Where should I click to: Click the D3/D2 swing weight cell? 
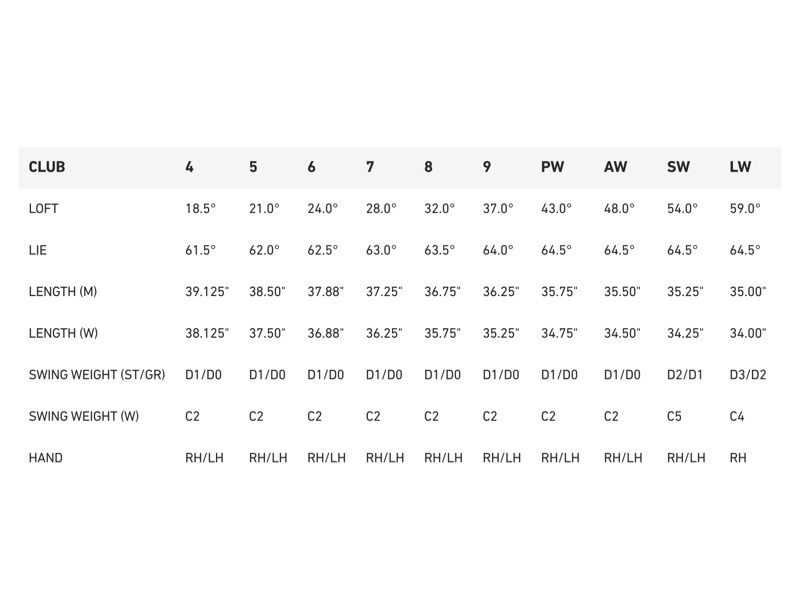748,375
